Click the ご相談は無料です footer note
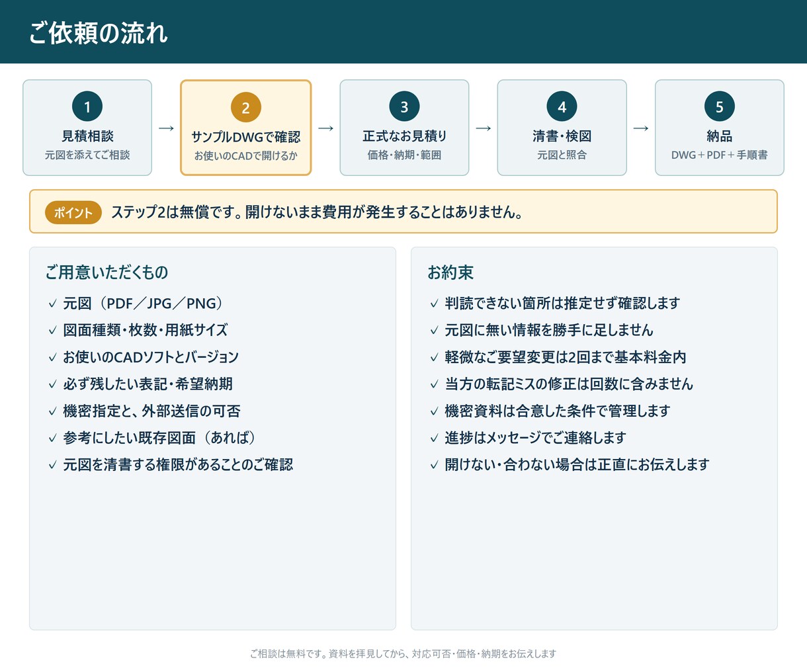This screenshot has height=672, width=807. tap(403, 653)
